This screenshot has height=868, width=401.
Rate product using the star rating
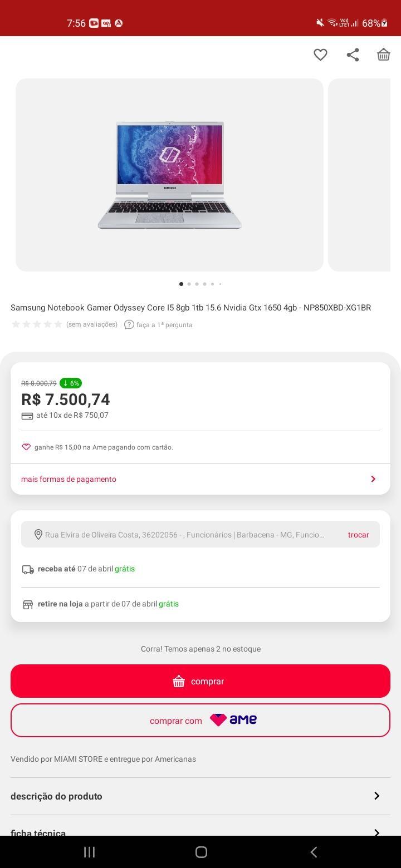tap(37, 324)
